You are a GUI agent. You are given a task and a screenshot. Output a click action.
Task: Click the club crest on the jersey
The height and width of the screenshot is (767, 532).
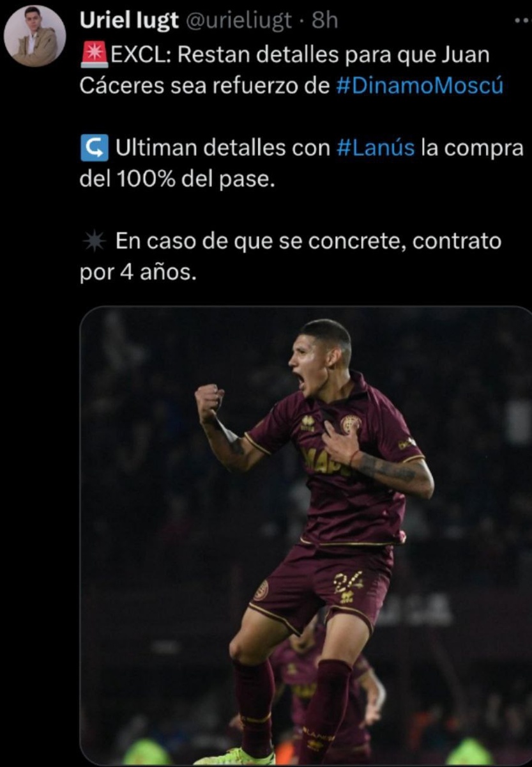coord(350,424)
